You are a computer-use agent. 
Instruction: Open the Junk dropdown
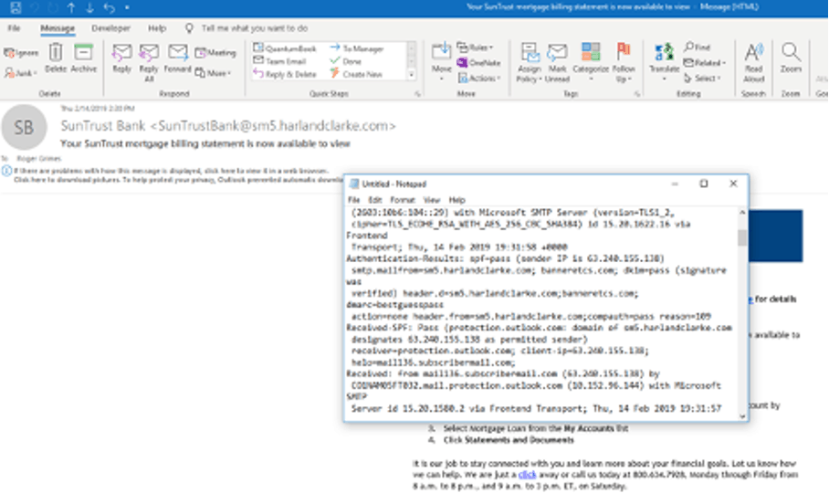[21, 72]
